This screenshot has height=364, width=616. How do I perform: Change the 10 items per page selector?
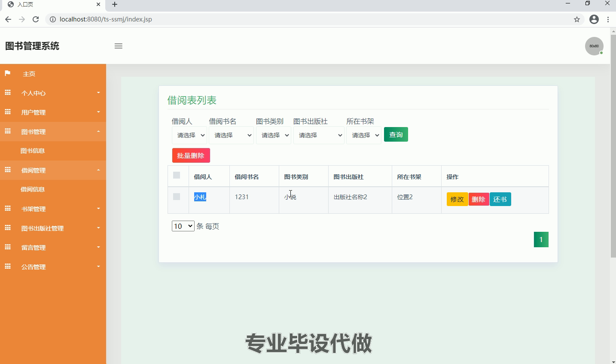point(183,226)
